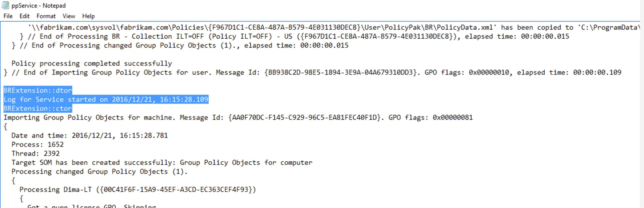Click 'ppService - Notepad' window title
Viewport: 644px width, 208px height.
click(x=38, y=5)
